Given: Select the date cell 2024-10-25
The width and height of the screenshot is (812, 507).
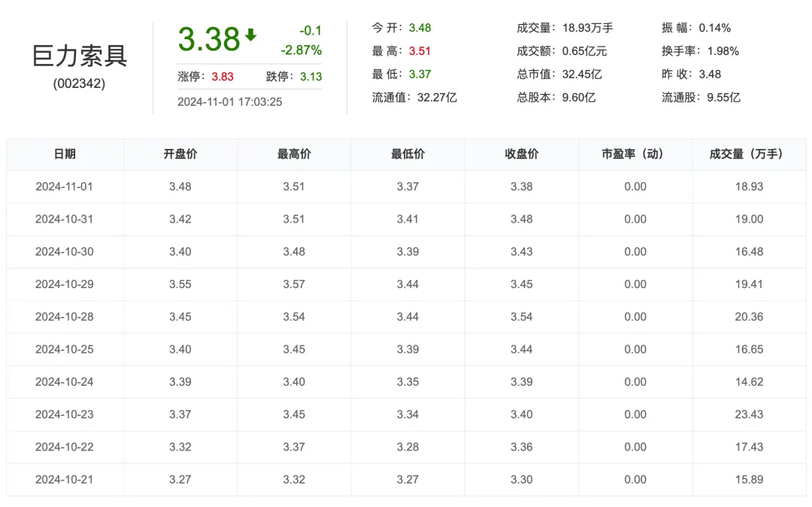Looking at the screenshot, I should 64,350.
